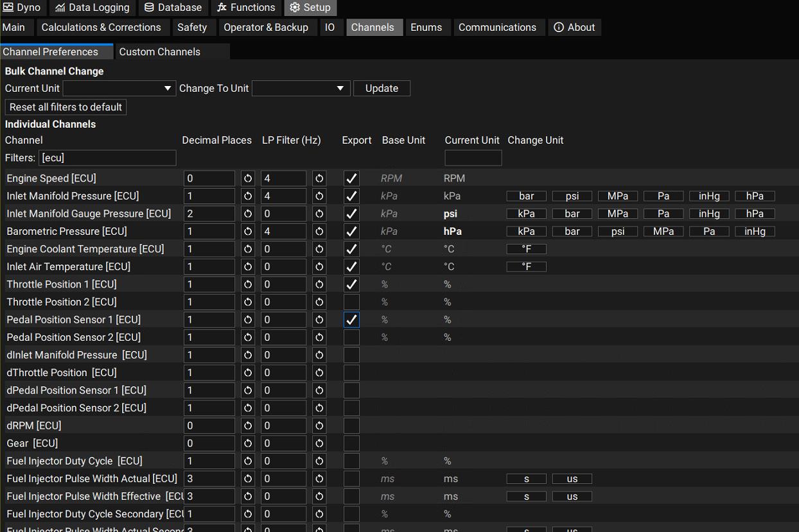Reset Fuel Injector Pulse Width Actual LP filter
The image size is (799, 532).
[319, 478]
